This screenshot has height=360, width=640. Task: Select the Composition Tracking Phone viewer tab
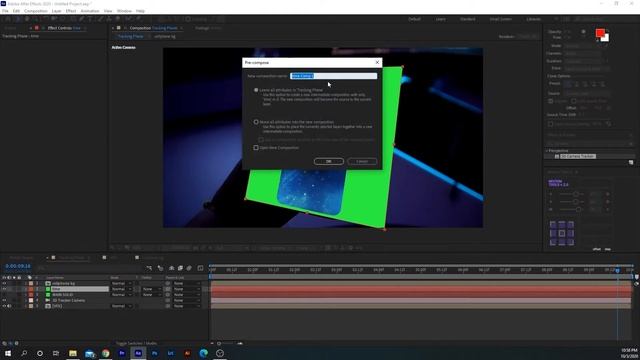[153, 28]
